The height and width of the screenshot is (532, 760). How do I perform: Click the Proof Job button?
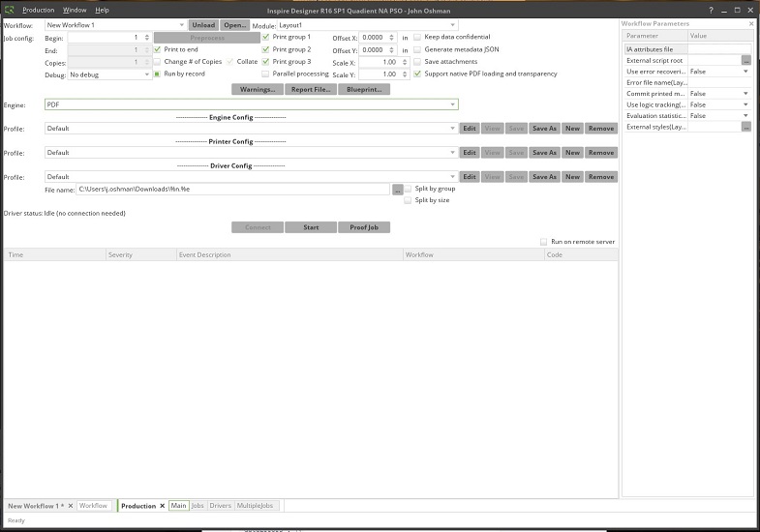pyautogui.click(x=364, y=227)
